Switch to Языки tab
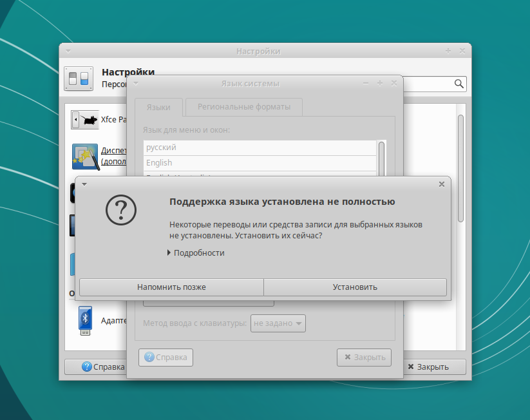 click(x=158, y=107)
